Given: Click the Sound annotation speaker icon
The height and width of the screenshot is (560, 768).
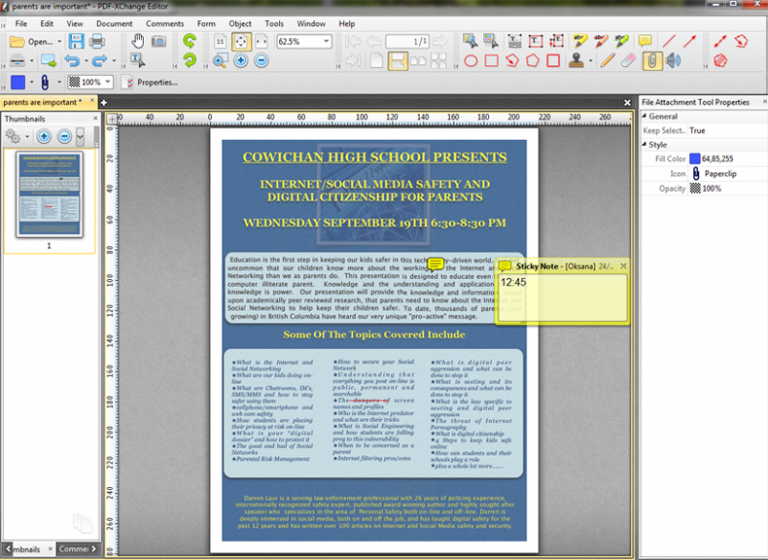Looking at the screenshot, I should coord(674,61).
